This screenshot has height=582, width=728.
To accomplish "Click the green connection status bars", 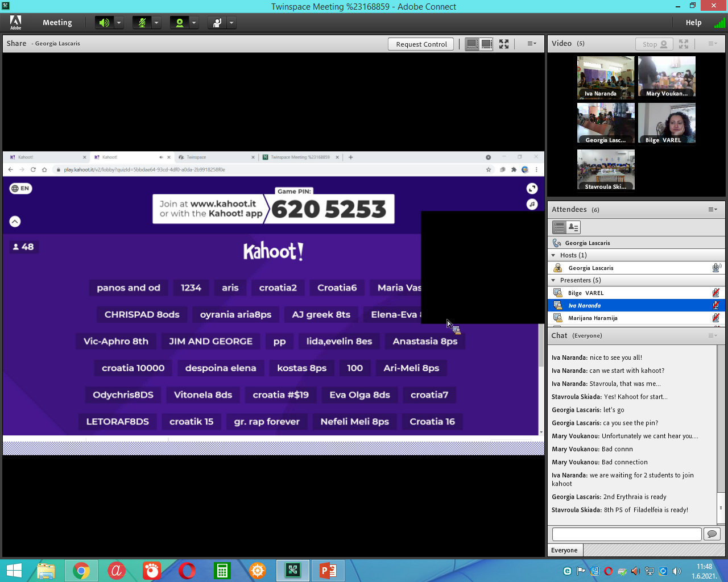I will (719, 23).
